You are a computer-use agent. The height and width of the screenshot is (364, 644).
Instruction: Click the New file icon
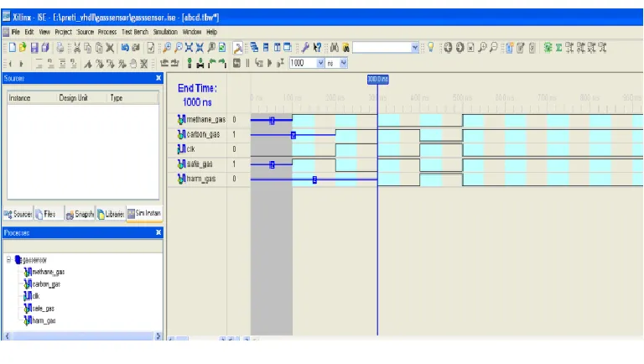13,48
